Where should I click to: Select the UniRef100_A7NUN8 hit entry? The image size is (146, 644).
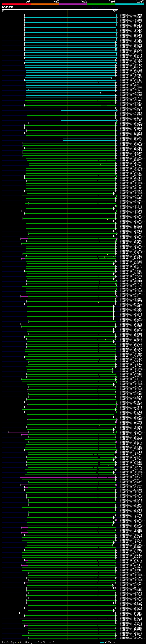point(131,27)
